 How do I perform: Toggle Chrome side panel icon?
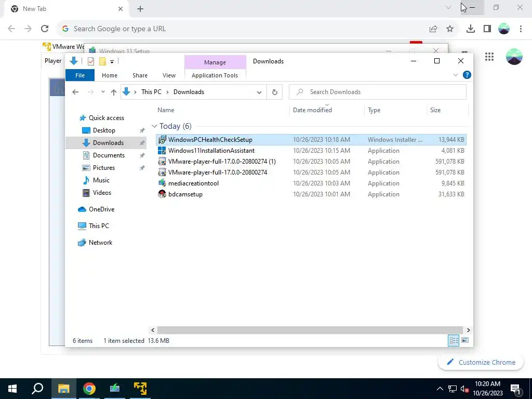(487, 29)
